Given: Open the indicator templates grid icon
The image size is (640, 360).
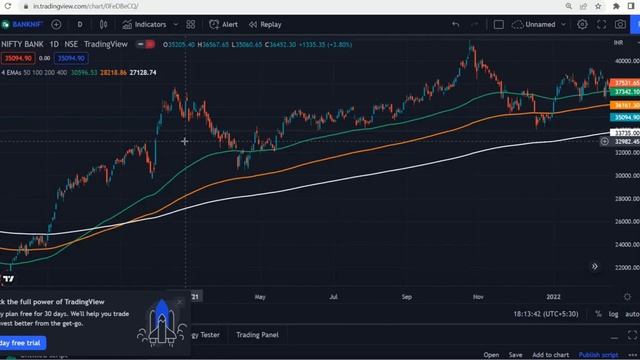Looking at the screenshot, I should (191, 24).
